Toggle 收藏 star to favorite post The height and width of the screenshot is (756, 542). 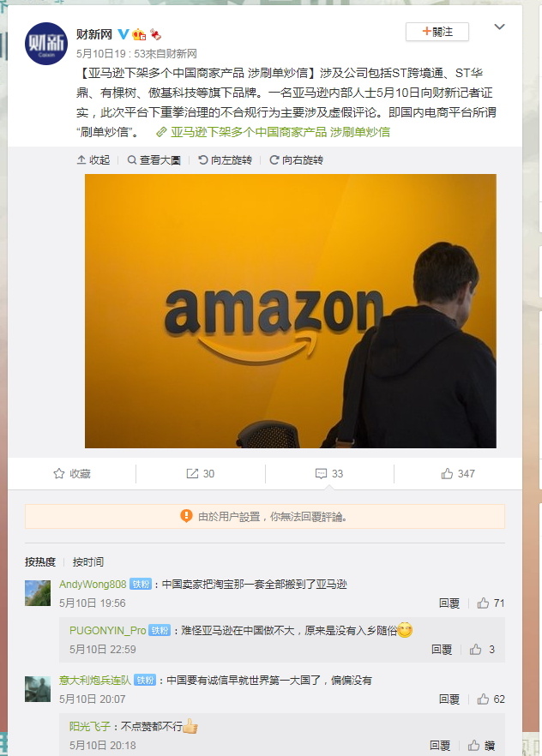point(72,473)
